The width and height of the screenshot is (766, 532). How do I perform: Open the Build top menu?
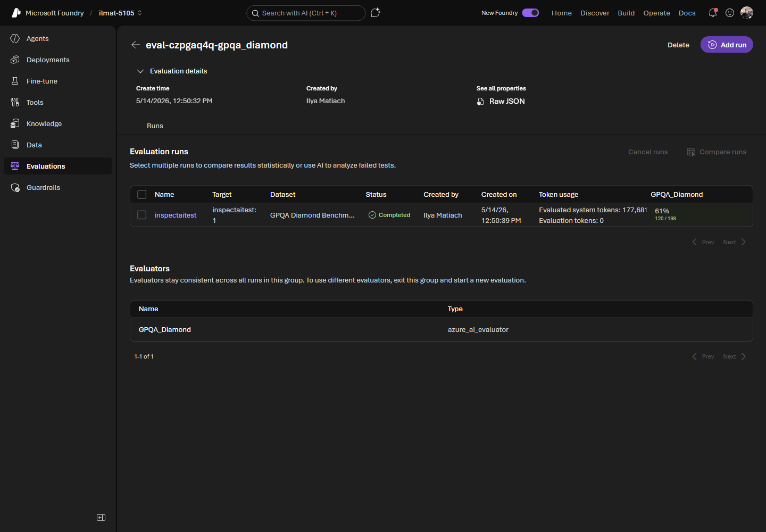[626, 13]
